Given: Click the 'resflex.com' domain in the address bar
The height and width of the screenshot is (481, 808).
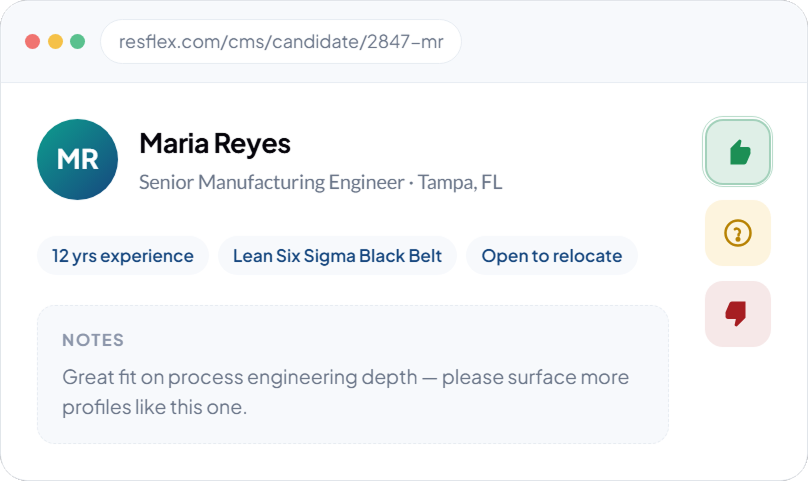Looking at the screenshot, I should pos(170,42).
